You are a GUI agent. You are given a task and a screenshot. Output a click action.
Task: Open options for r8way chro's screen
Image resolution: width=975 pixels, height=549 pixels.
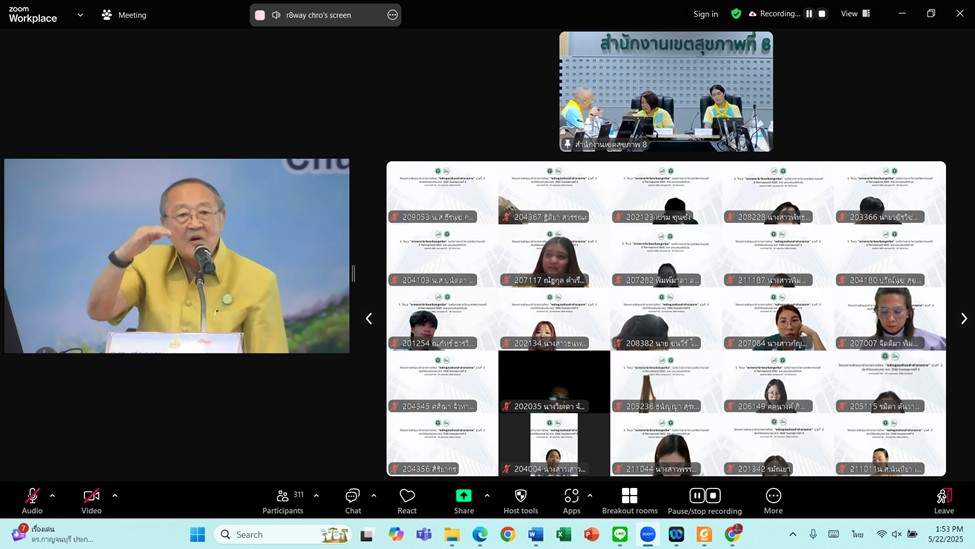coord(392,15)
